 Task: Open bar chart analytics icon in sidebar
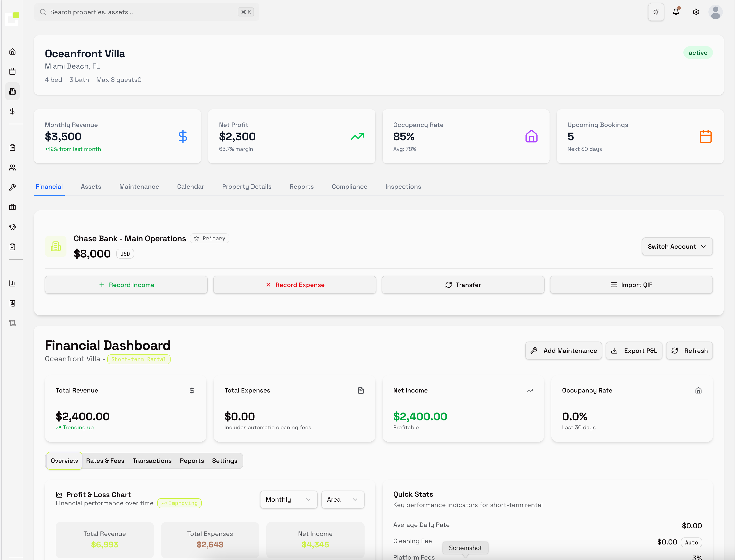click(x=12, y=283)
